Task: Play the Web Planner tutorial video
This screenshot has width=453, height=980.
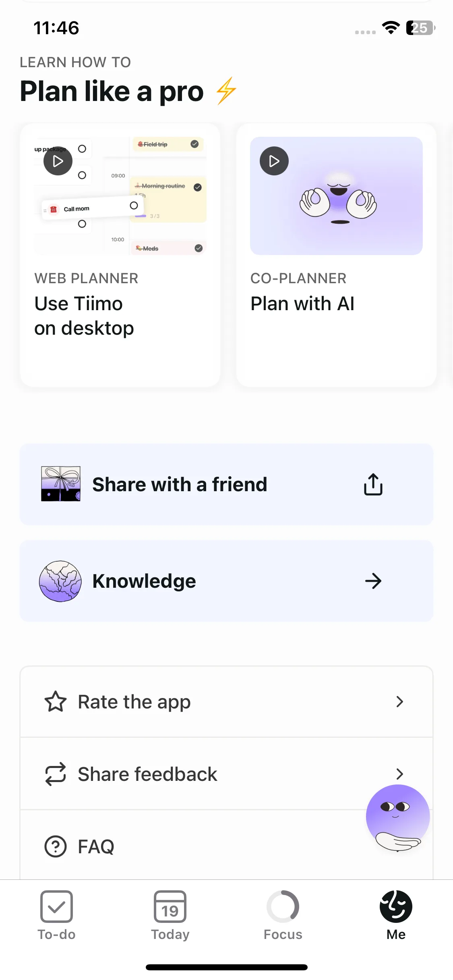Action: 58,161
